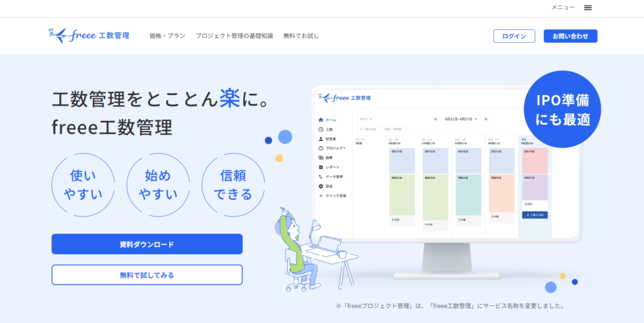Advance to next week with right arrow

pos(486,118)
